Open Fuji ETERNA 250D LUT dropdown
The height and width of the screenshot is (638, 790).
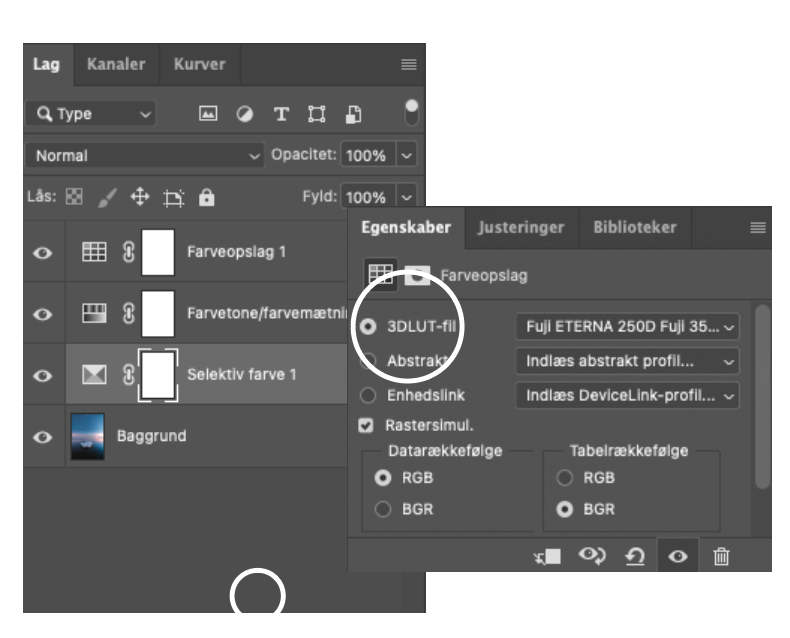(x=627, y=327)
